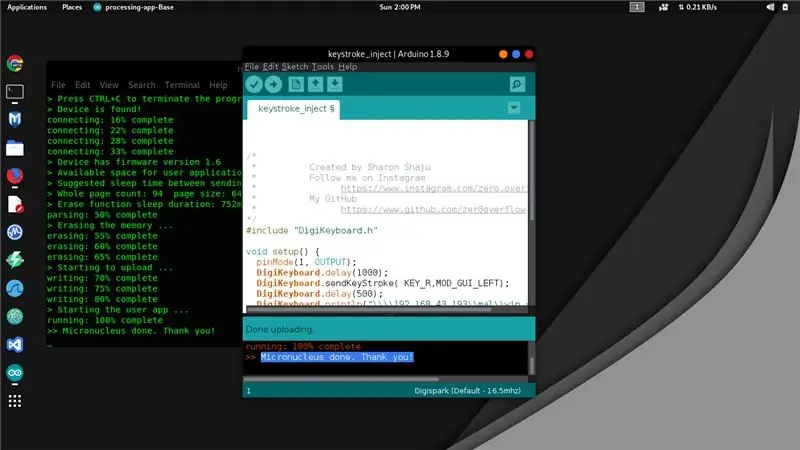Click the 'pinMode(1, OUTPUT);' line
800x450 pixels.
(306, 262)
